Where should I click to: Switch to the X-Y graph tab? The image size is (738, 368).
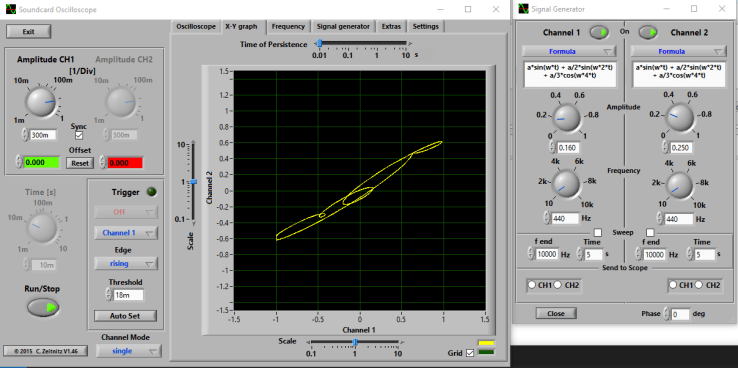(241, 26)
